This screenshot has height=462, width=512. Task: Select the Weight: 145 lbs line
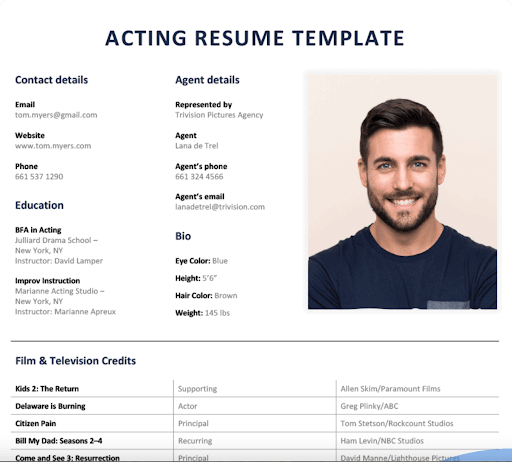[202, 313]
